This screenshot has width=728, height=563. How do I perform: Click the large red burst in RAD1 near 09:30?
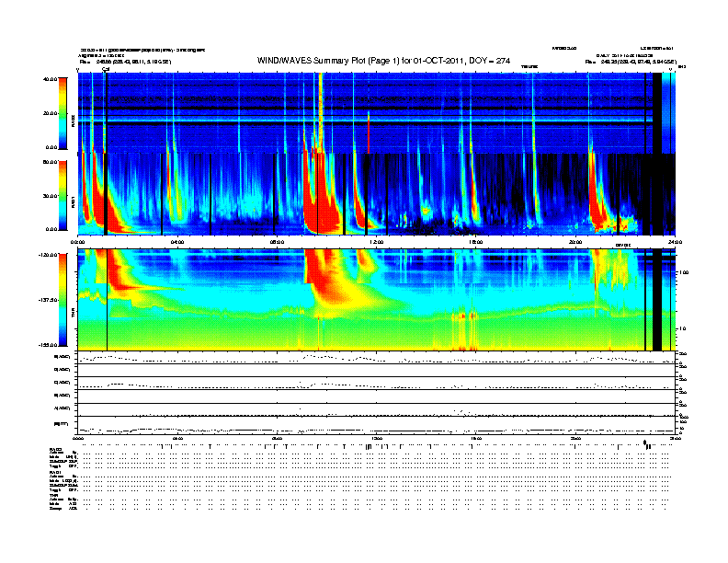pos(322,195)
